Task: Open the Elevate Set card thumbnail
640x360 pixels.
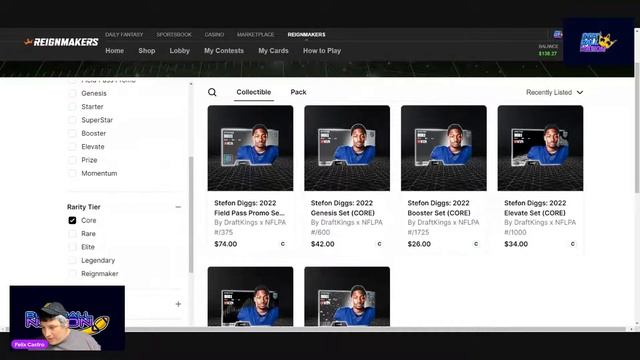Action: pyautogui.click(x=540, y=148)
